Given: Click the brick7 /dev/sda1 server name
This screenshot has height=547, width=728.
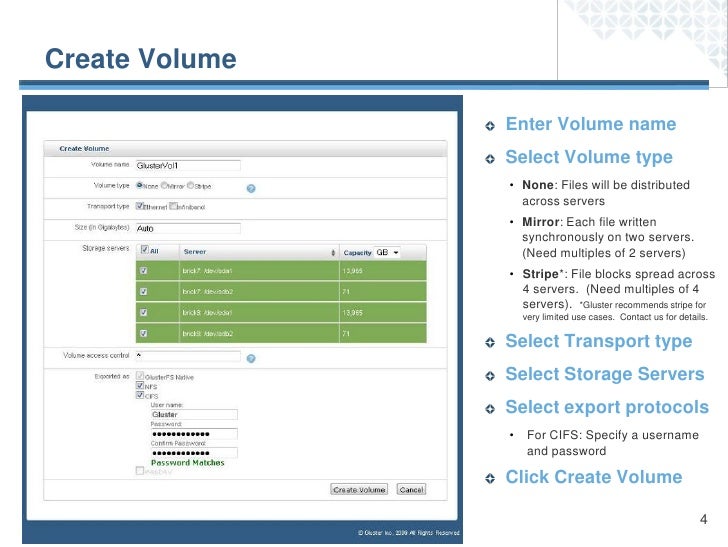Looking at the screenshot, I should tap(207, 271).
